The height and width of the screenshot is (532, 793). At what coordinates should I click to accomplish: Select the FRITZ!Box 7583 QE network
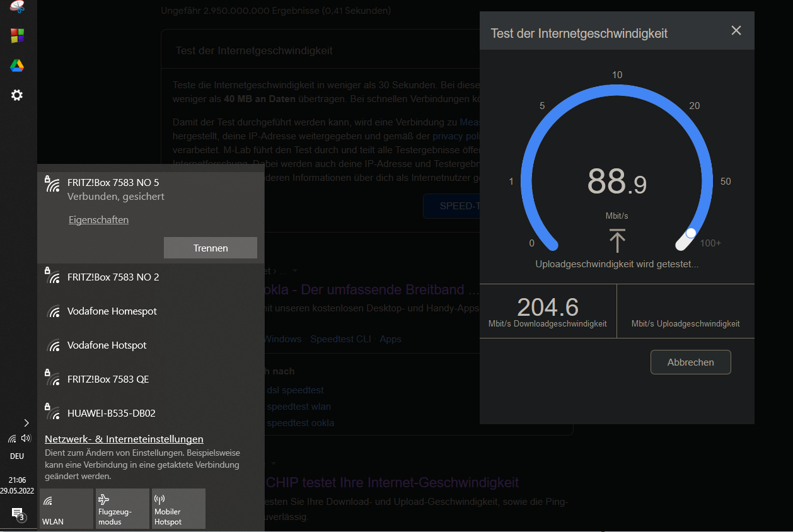point(150,379)
